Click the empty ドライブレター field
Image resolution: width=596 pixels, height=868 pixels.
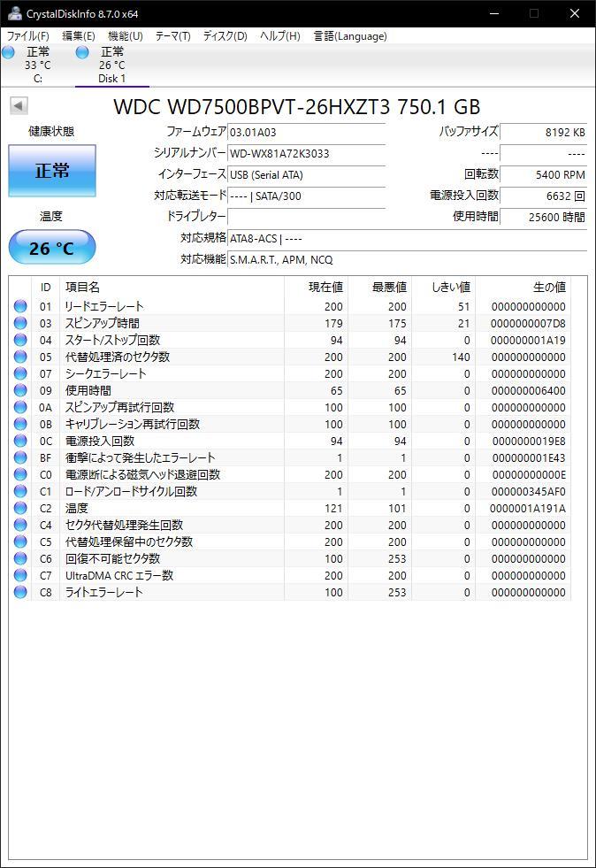pos(306,217)
